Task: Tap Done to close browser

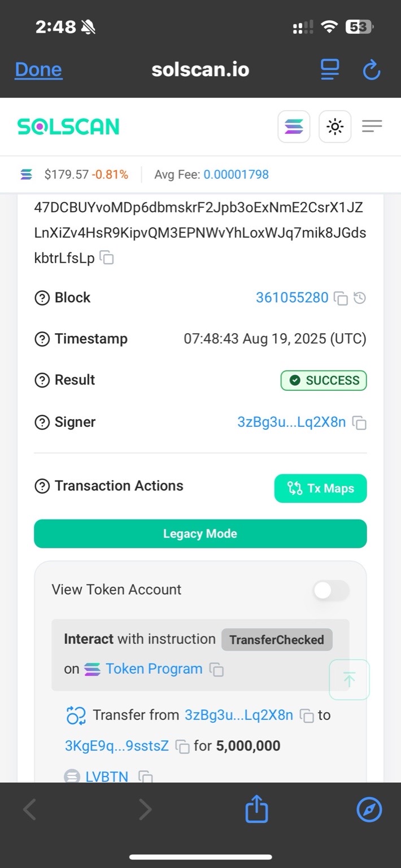Action: click(x=38, y=69)
